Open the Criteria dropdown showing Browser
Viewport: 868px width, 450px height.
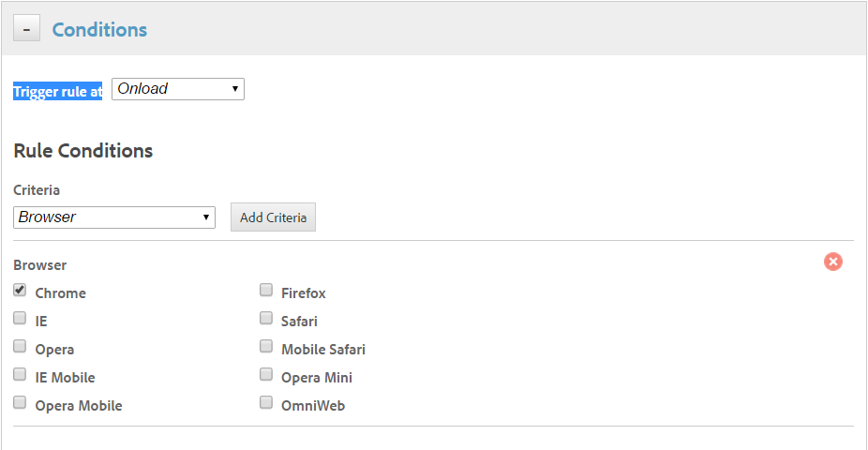pos(114,217)
